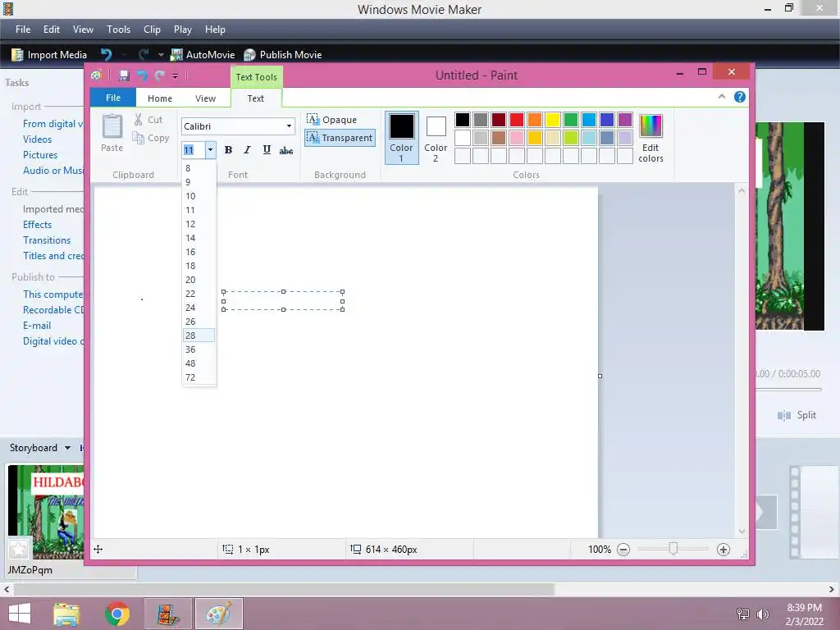840x630 pixels.
Task: Redo via Paint quick access toolbar
Action: click(x=159, y=75)
